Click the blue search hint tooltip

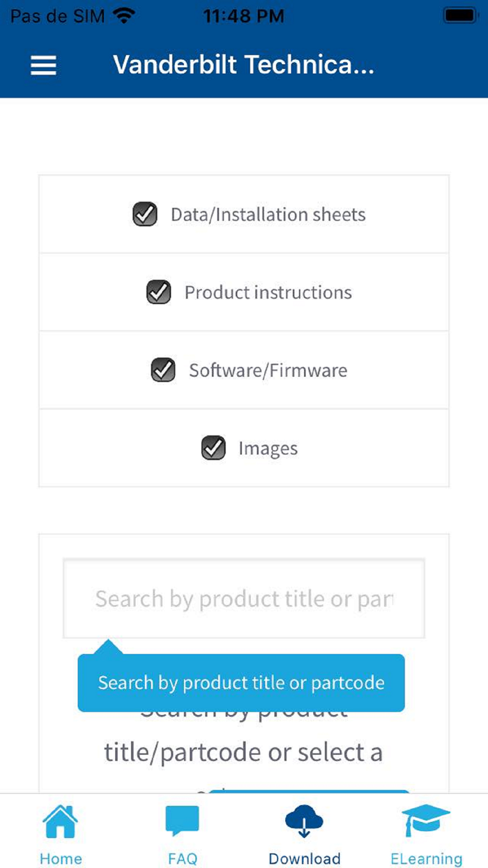(x=241, y=682)
